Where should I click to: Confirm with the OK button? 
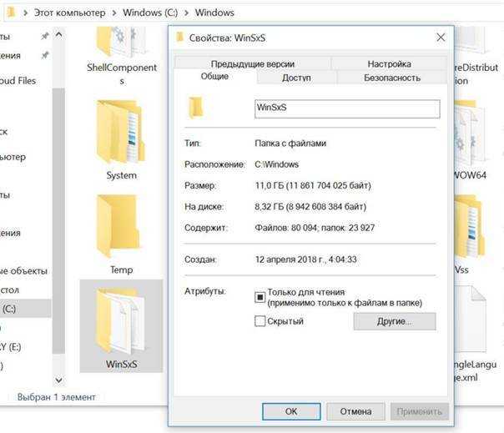point(291,411)
